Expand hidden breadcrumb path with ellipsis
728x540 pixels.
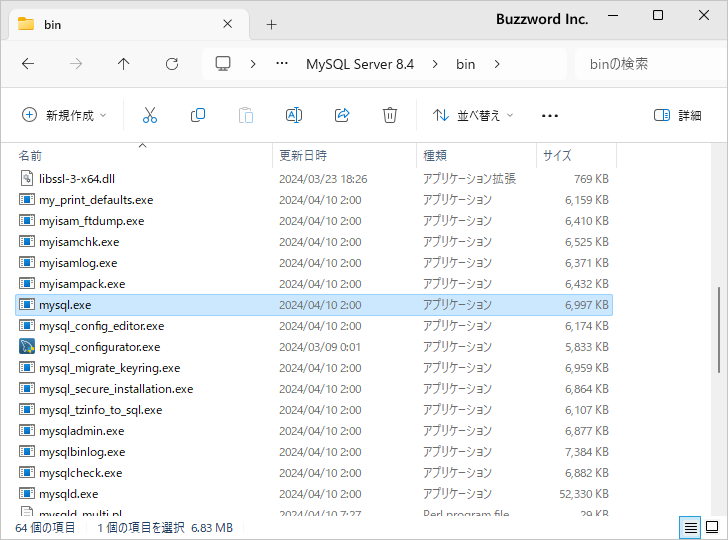[x=282, y=64]
